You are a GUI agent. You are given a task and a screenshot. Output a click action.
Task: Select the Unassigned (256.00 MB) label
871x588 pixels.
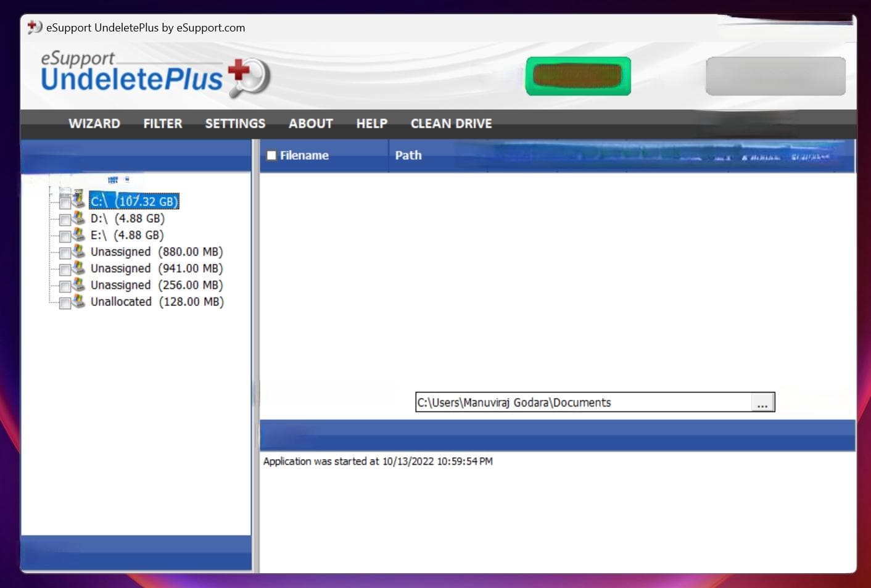(x=157, y=285)
